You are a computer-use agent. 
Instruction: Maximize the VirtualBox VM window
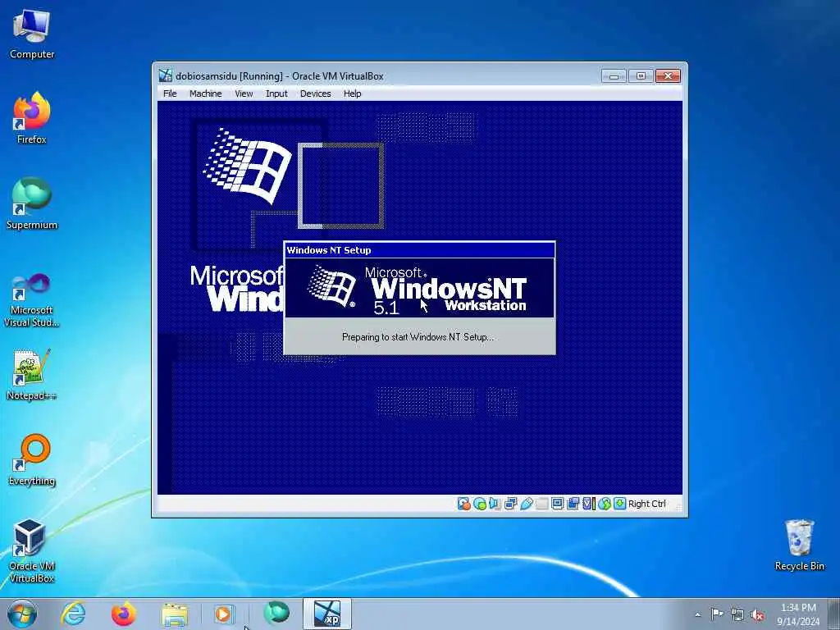click(641, 76)
